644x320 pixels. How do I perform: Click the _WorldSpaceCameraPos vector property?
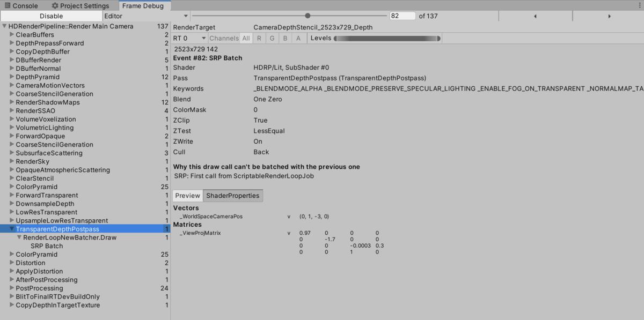pos(211,217)
